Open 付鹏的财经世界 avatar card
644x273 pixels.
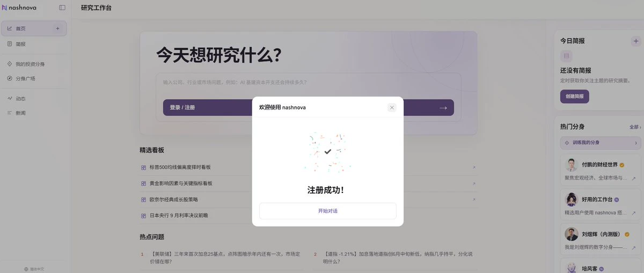coord(601,170)
